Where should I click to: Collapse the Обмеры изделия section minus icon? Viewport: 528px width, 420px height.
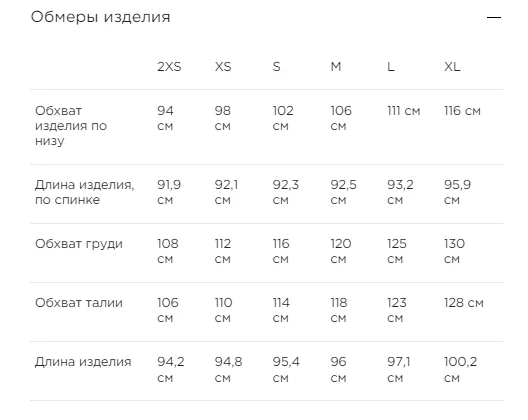click(x=494, y=17)
